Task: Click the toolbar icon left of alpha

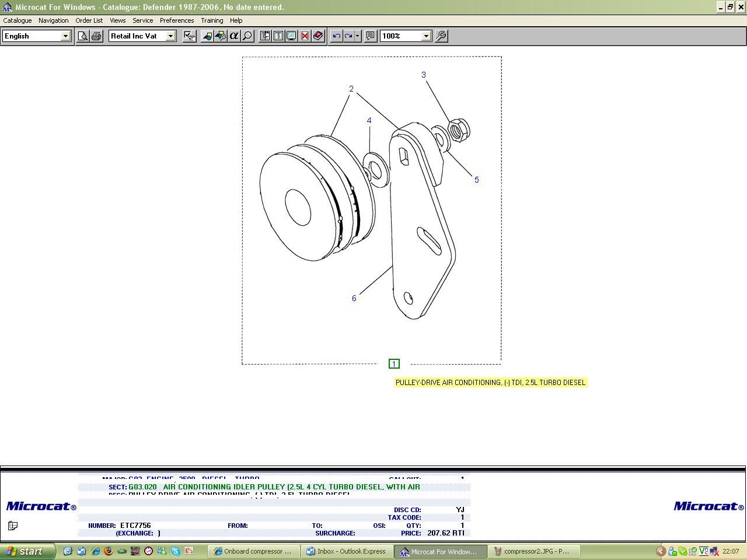Action: (x=207, y=36)
